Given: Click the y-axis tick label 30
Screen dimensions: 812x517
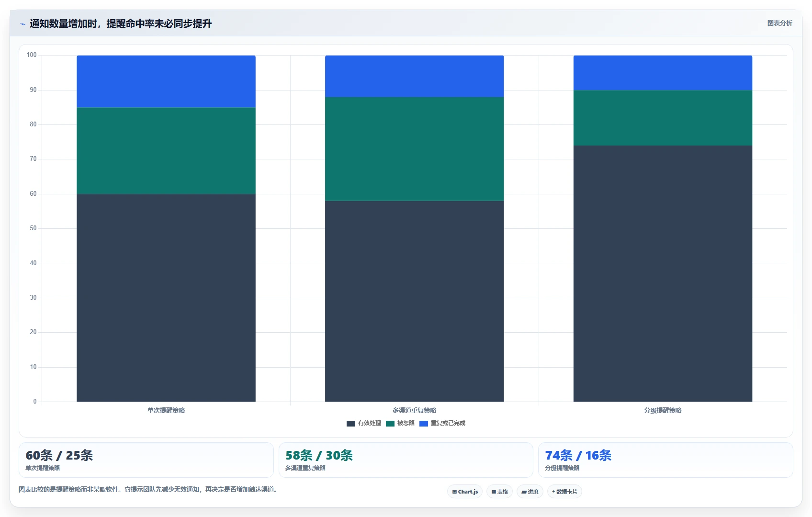Looking at the screenshot, I should (33, 298).
